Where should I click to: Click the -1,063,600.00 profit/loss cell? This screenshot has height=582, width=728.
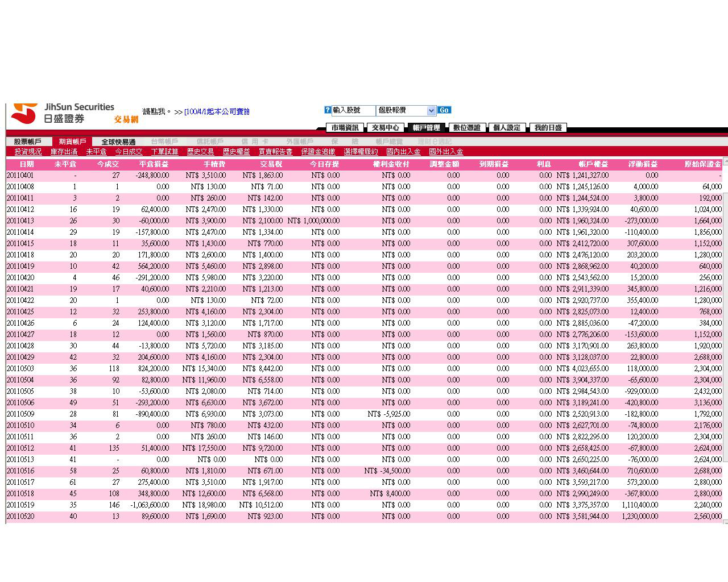pyautogui.click(x=150, y=505)
